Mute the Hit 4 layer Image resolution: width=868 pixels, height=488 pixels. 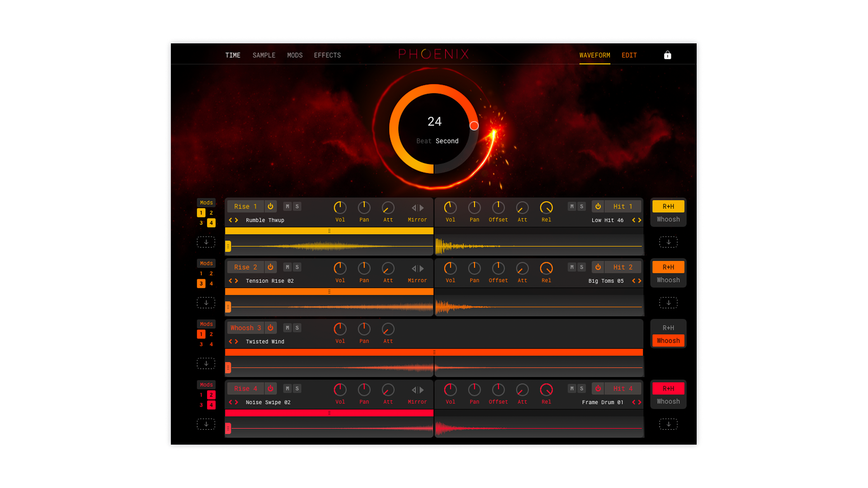(572, 389)
